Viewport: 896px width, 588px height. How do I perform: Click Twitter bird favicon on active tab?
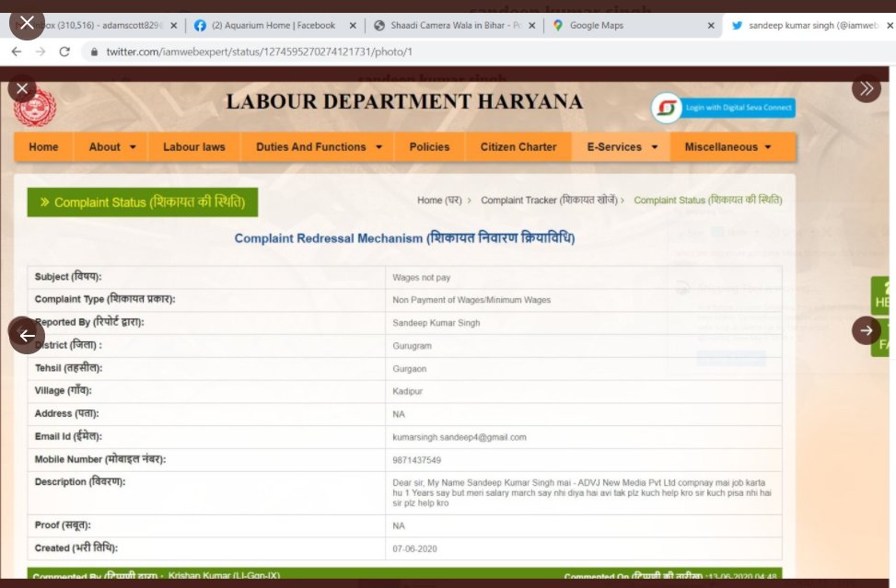coord(737,25)
